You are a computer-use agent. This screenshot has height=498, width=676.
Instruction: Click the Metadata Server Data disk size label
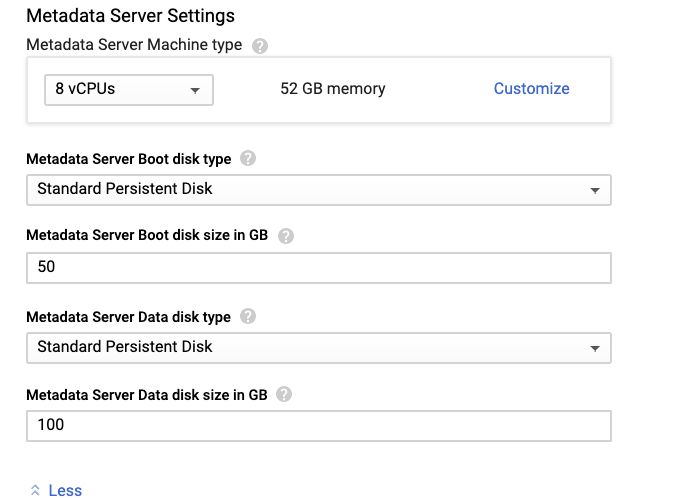pos(147,395)
